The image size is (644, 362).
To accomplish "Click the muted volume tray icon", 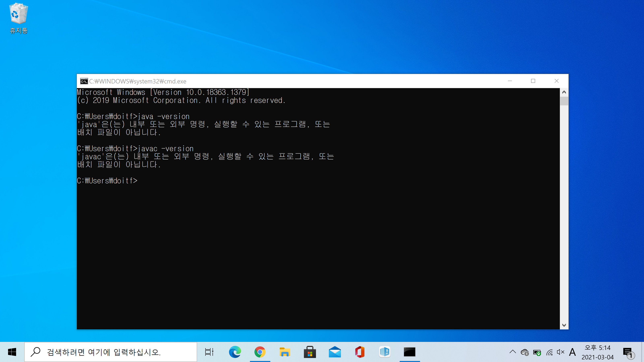I will click(x=560, y=352).
